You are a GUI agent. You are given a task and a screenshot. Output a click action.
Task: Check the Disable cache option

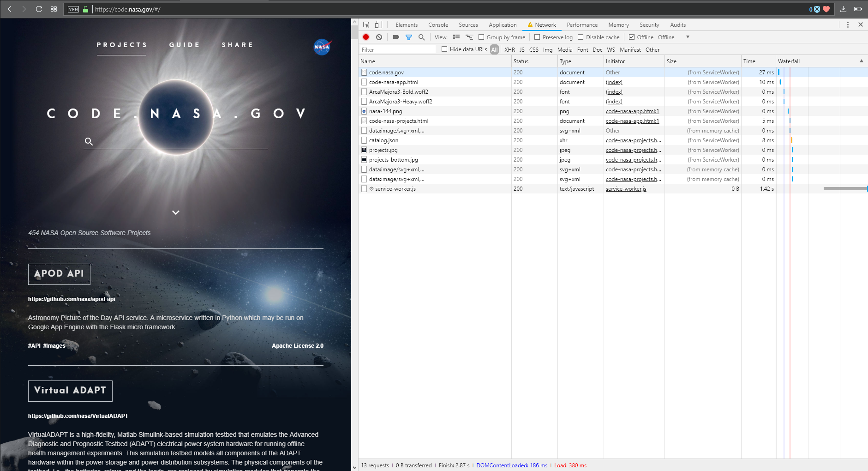pos(581,37)
